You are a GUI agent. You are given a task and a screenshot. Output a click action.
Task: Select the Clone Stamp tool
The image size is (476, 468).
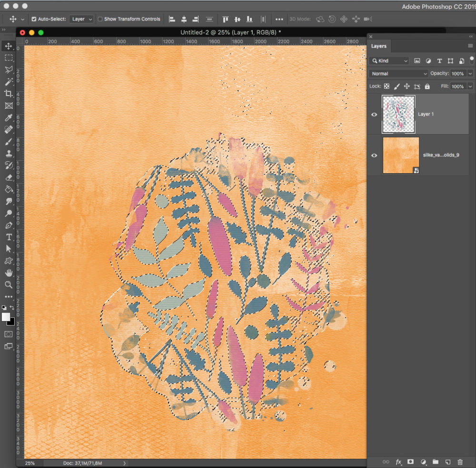(x=9, y=154)
